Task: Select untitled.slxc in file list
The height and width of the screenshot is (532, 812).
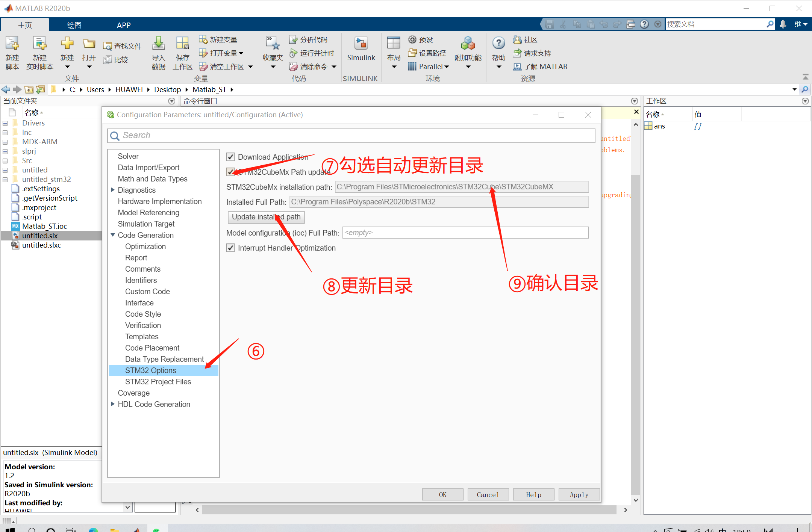Action: (41, 245)
